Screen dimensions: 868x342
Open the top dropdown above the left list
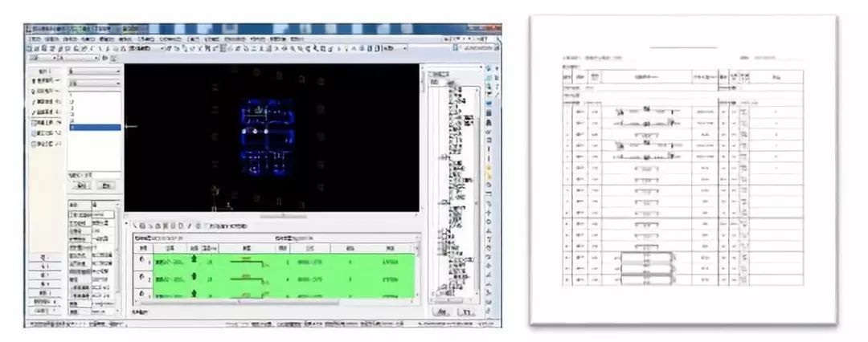95,71
